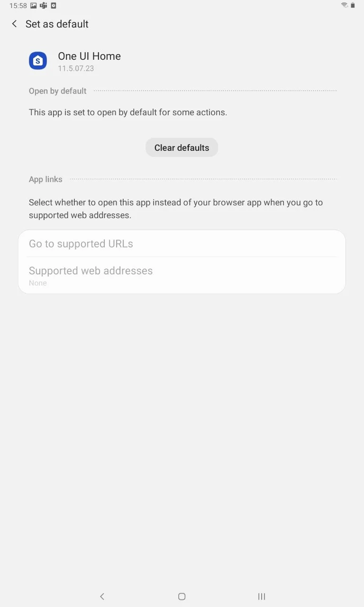This screenshot has height=607, width=364.
Task: Tap the image notification icon in status bar
Action: [x=33, y=6]
